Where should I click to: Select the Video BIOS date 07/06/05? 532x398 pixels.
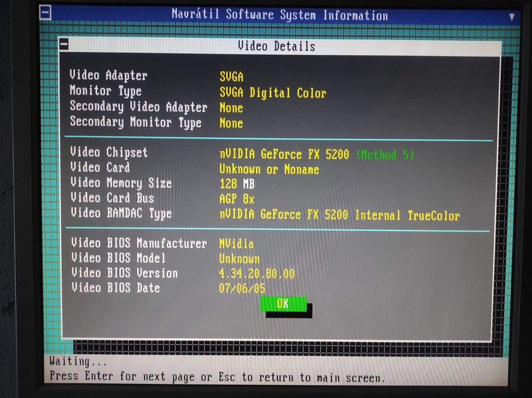[x=242, y=288]
